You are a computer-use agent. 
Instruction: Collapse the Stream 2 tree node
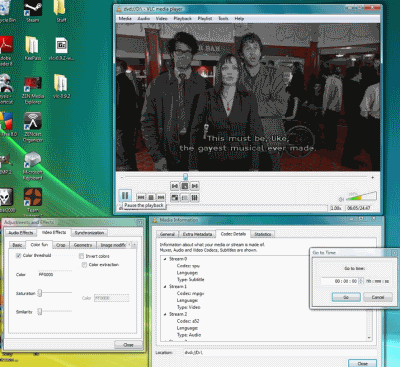point(165,314)
